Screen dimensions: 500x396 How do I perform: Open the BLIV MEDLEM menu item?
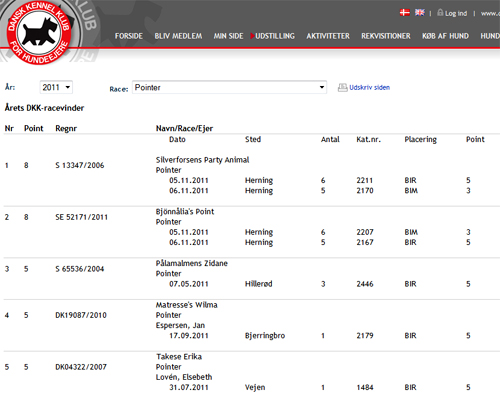click(178, 36)
